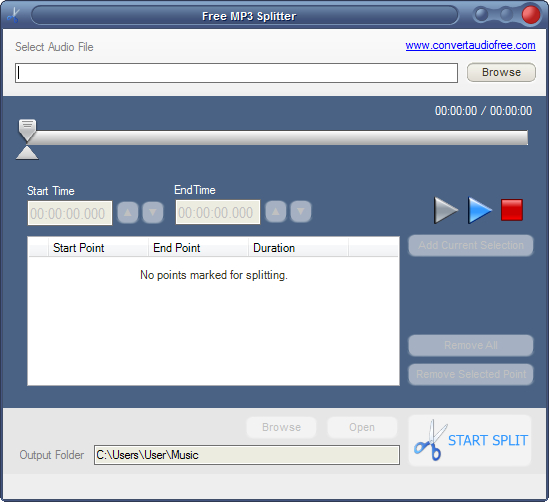Viewport: 549px width, 502px height.
Task: Click the Select Audio File text field
Action: [236, 73]
